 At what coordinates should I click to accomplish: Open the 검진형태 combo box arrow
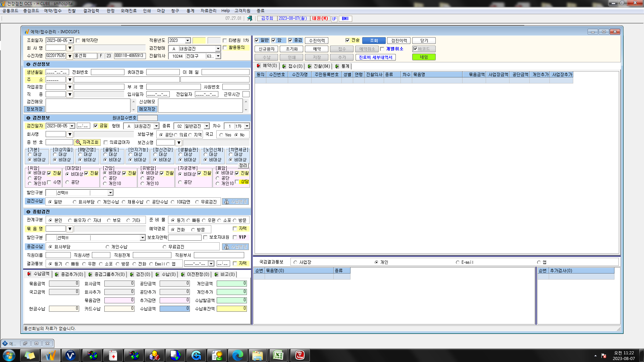click(218, 49)
